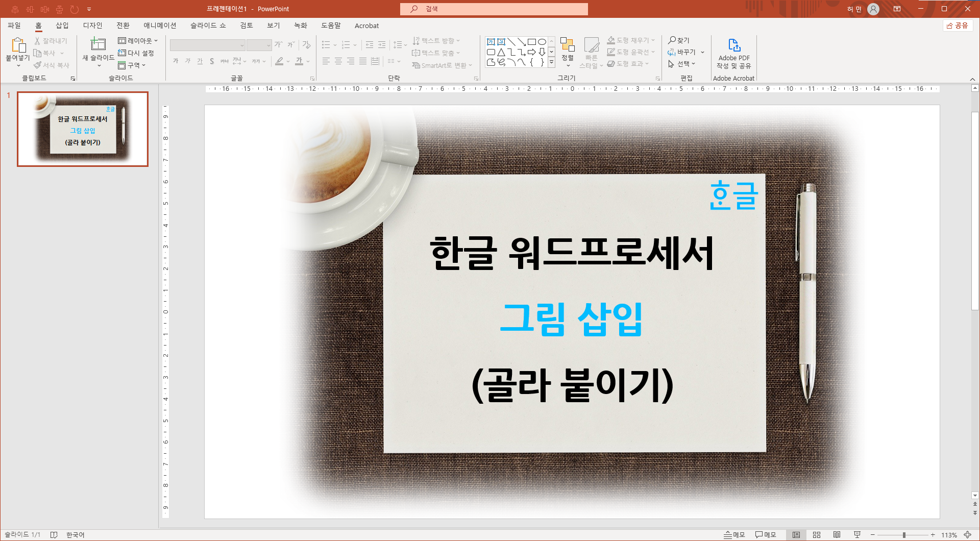Click the Paste (붙여넣기) clipboard icon

click(18, 45)
